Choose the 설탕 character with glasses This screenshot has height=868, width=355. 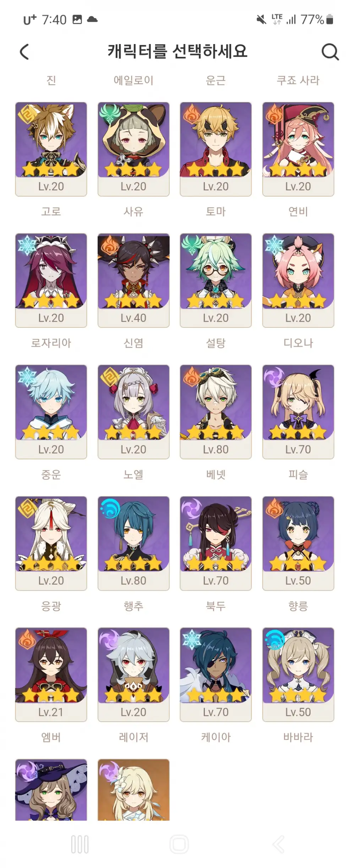point(216,281)
